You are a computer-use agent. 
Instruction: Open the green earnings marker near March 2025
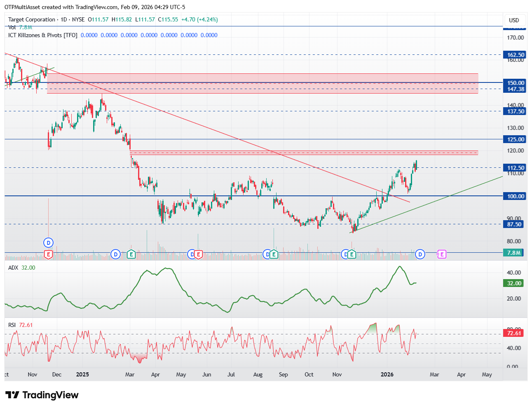click(131, 254)
